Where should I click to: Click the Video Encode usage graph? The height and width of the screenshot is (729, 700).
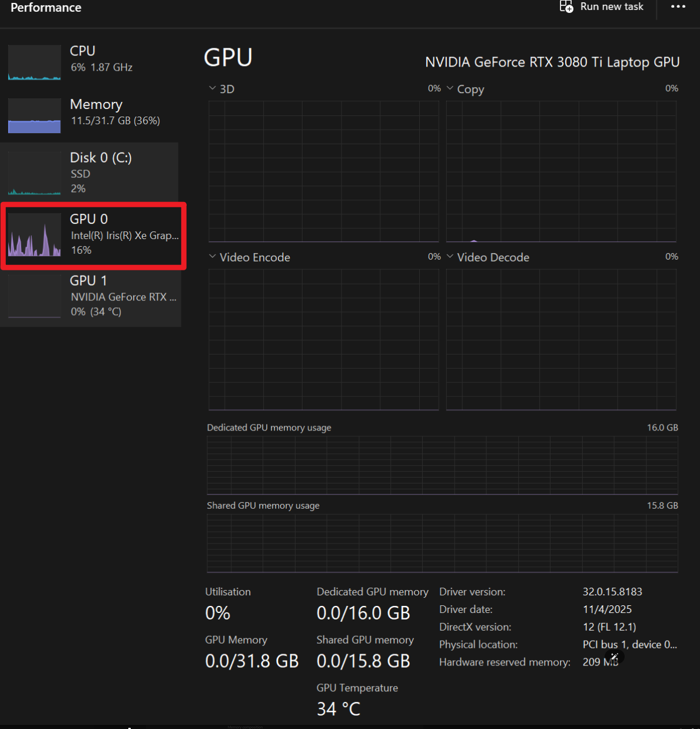click(x=323, y=339)
